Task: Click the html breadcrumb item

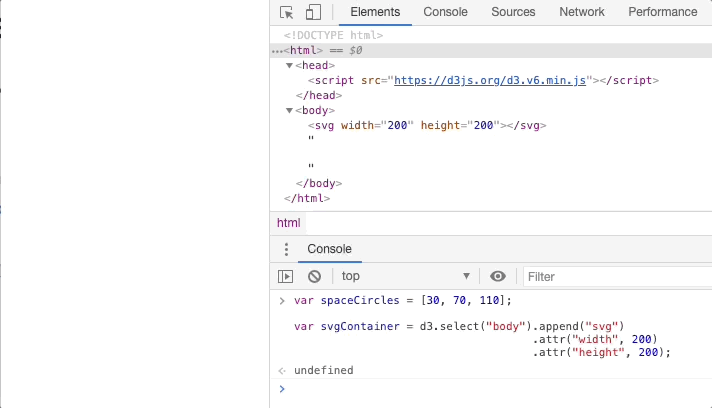Action: point(289,223)
